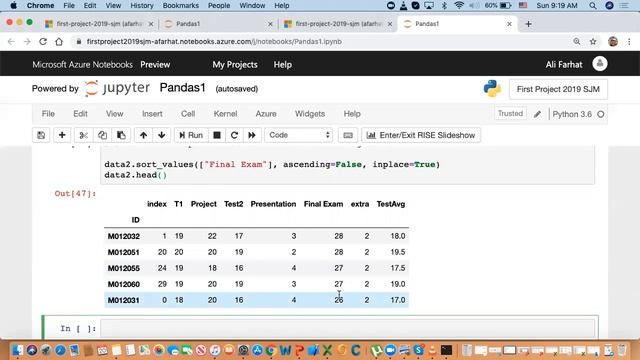
Task: Click Microsoft Azure Notebooks title
Action: [x=82, y=64]
